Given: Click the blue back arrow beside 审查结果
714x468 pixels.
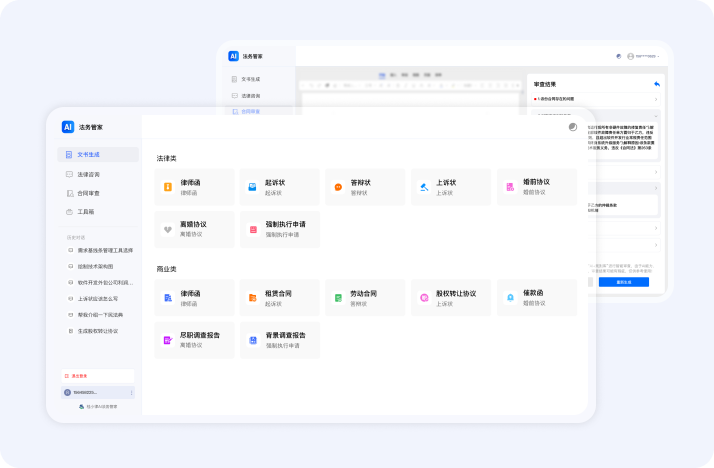Looking at the screenshot, I should (657, 84).
